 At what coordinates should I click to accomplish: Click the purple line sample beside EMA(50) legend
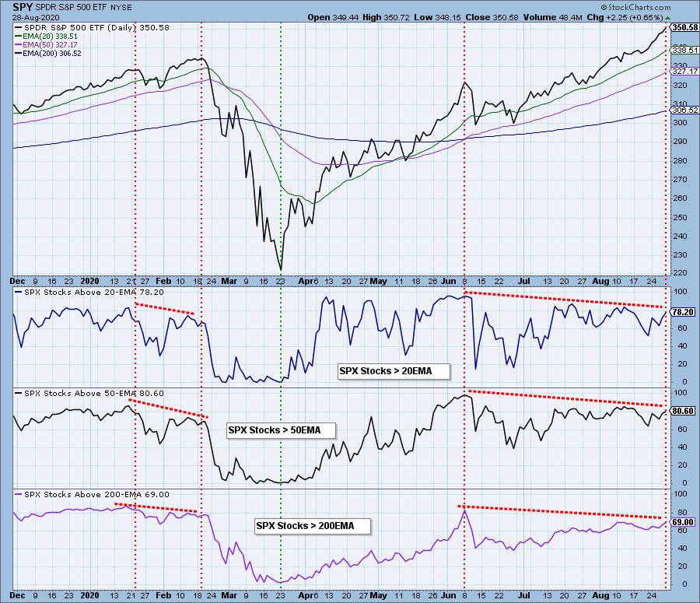click(x=19, y=44)
